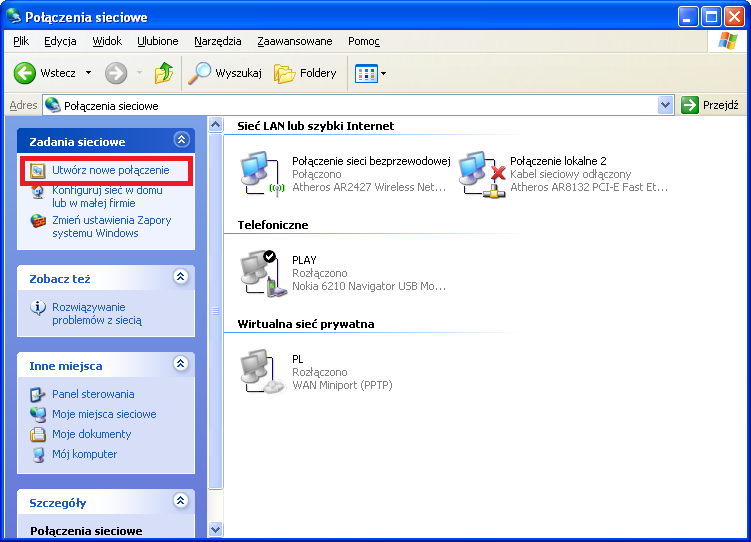Select the PLAY dial-up connection icon
The image size is (751, 542).
click(x=263, y=273)
